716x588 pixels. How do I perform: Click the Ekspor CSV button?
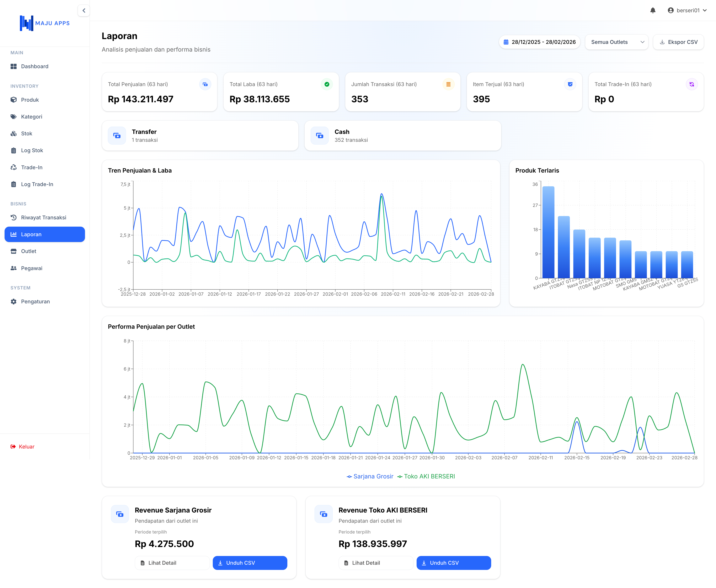[678, 42]
